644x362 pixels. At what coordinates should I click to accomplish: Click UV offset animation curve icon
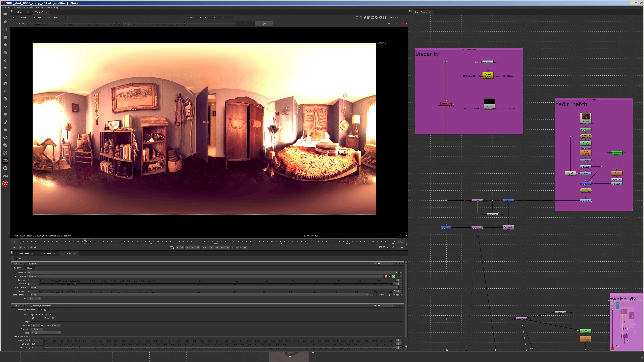401,280
